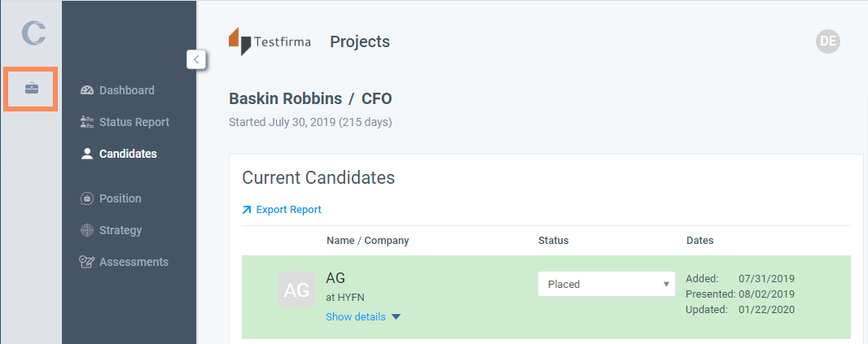Click the AG candidate name
The image size is (868, 344).
pyautogui.click(x=335, y=278)
